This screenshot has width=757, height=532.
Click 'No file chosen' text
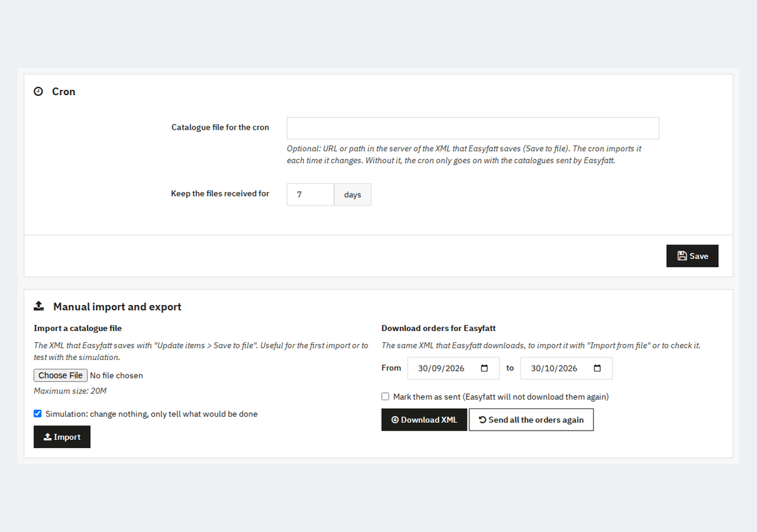[117, 376]
